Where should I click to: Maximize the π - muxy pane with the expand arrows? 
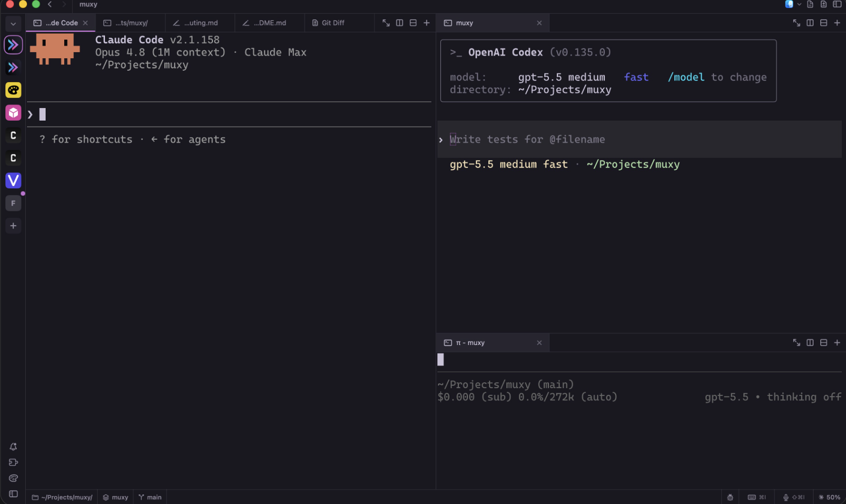click(797, 343)
